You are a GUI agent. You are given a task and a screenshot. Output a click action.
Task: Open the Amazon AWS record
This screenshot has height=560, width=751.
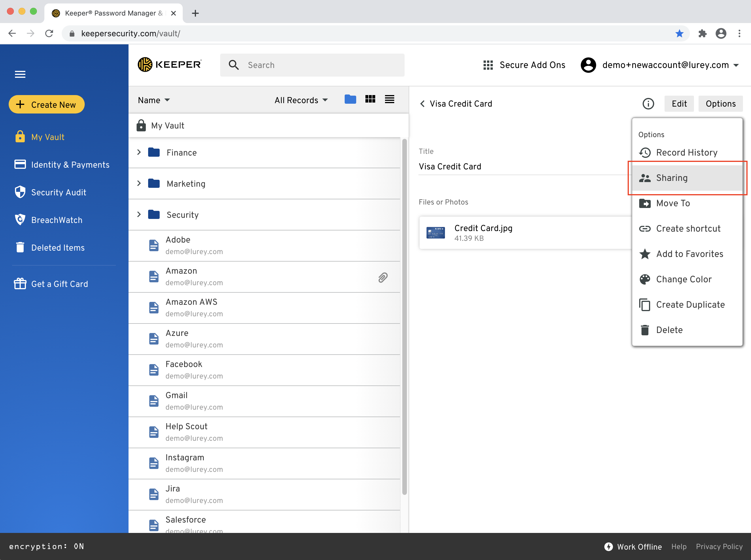265,308
